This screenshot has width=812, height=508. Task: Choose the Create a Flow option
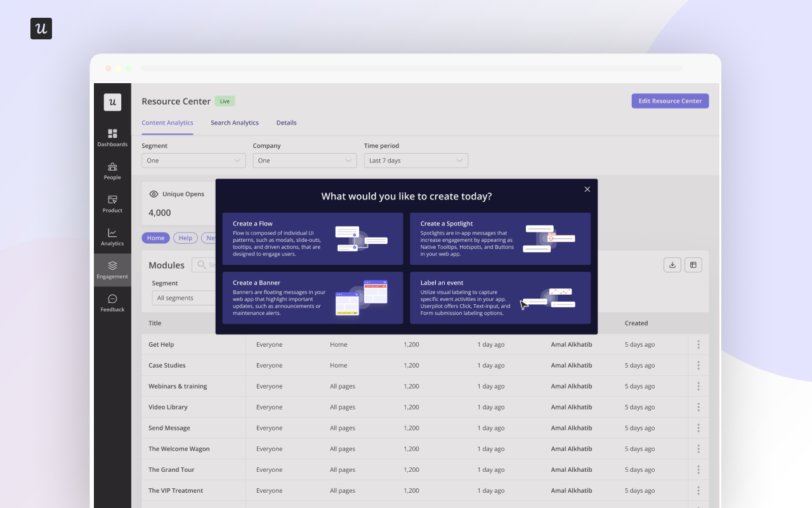tap(312, 239)
